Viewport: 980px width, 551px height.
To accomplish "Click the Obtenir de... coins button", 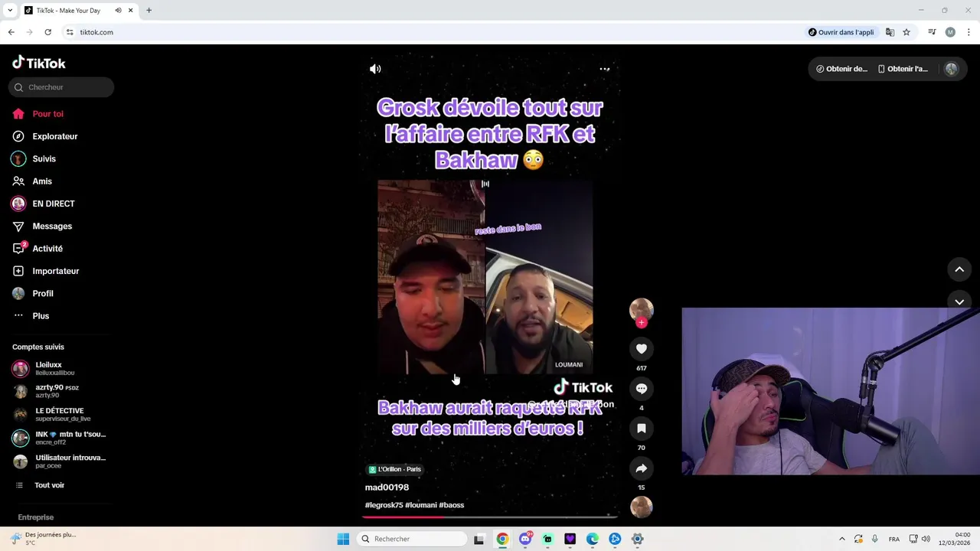I will [x=842, y=69].
